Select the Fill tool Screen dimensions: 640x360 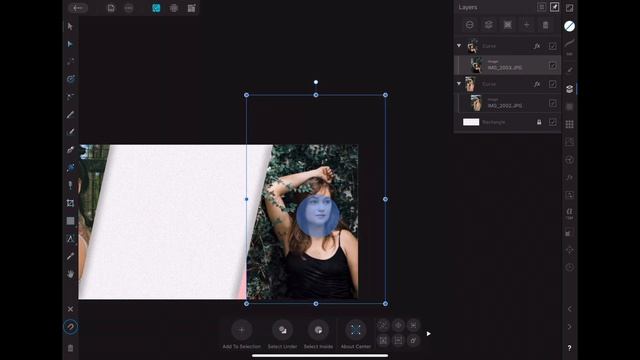coord(70,167)
